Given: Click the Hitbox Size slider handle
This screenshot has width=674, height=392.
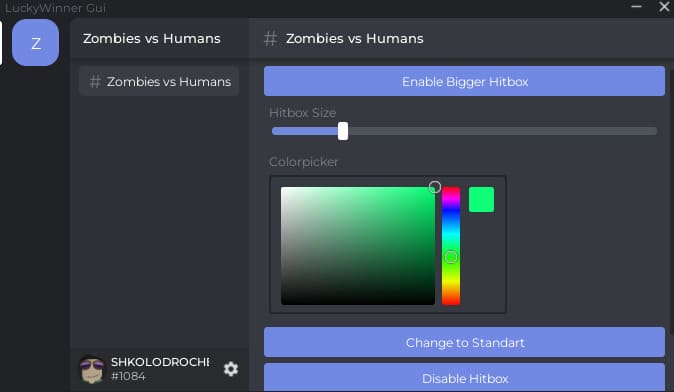Looking at the screenshot, I should (x=343, y=131).
